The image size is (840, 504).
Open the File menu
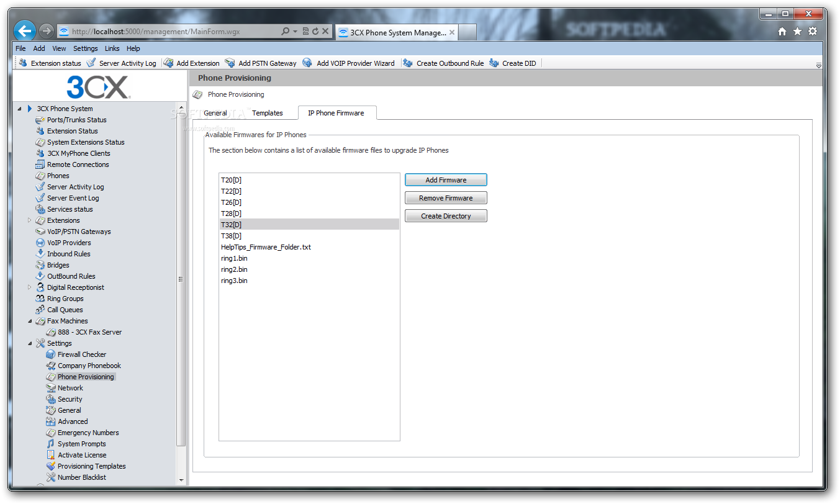20,48
